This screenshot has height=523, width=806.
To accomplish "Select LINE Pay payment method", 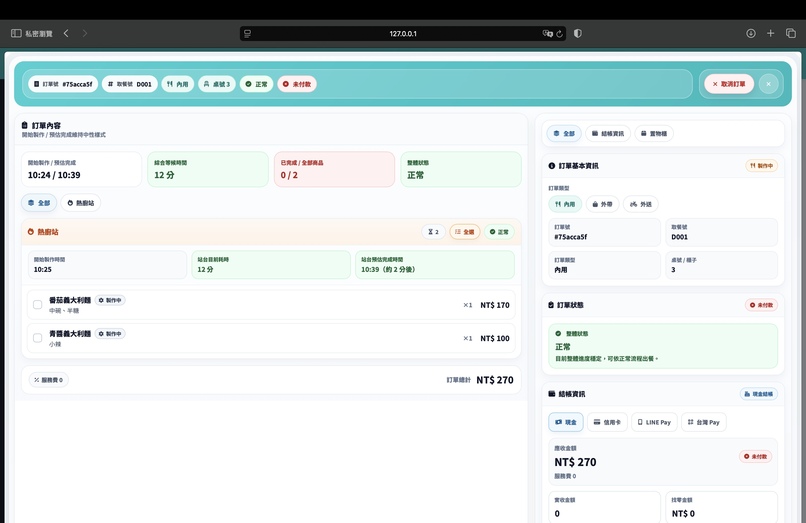I will pos(654,422).
